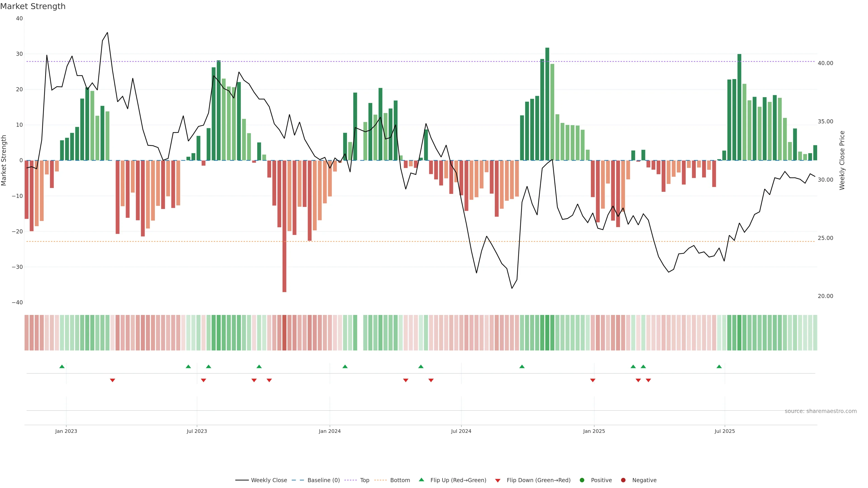Click the last green flip-up triangle before Jul 2025
The height and width of the screenshot is (488, 868).
(x=719, y=366)
